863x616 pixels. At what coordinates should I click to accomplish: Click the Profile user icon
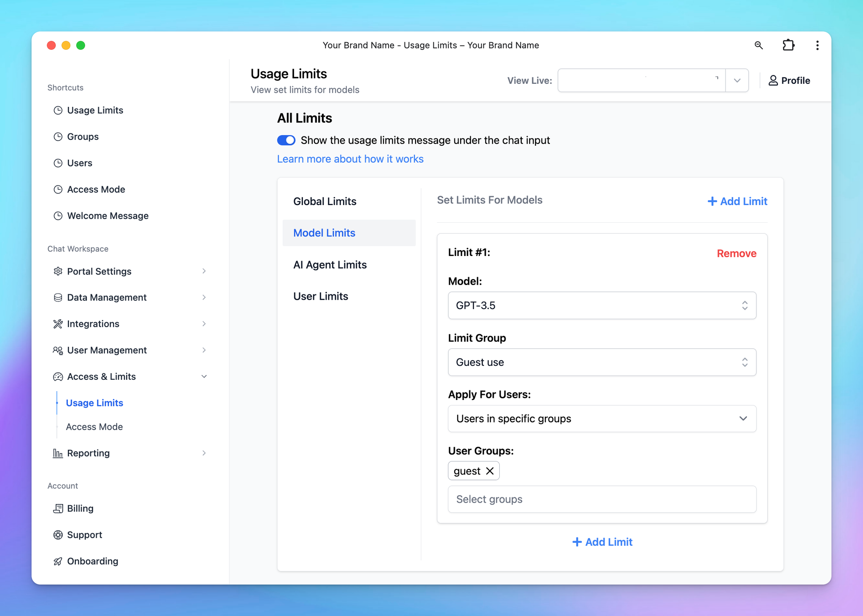tap(773, 80)
